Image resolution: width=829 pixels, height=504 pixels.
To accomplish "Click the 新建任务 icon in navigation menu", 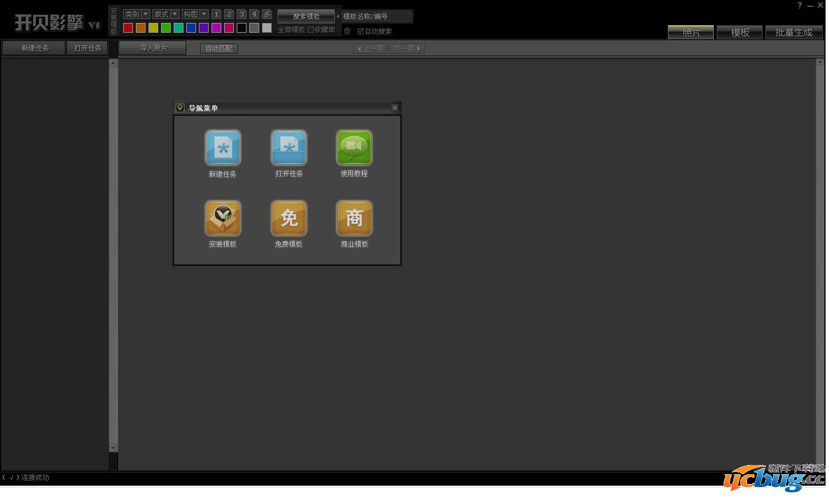I will click(222, 148).
